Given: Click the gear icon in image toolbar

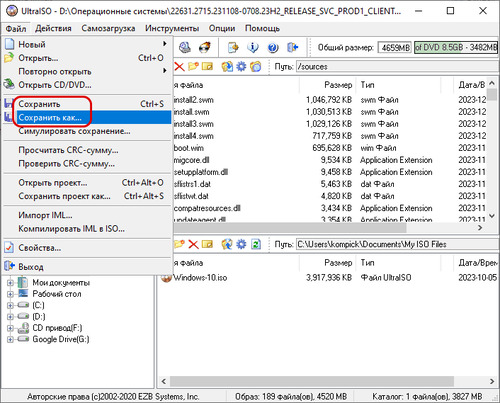Looking at the screenshot, I should [x=241, y=67].
